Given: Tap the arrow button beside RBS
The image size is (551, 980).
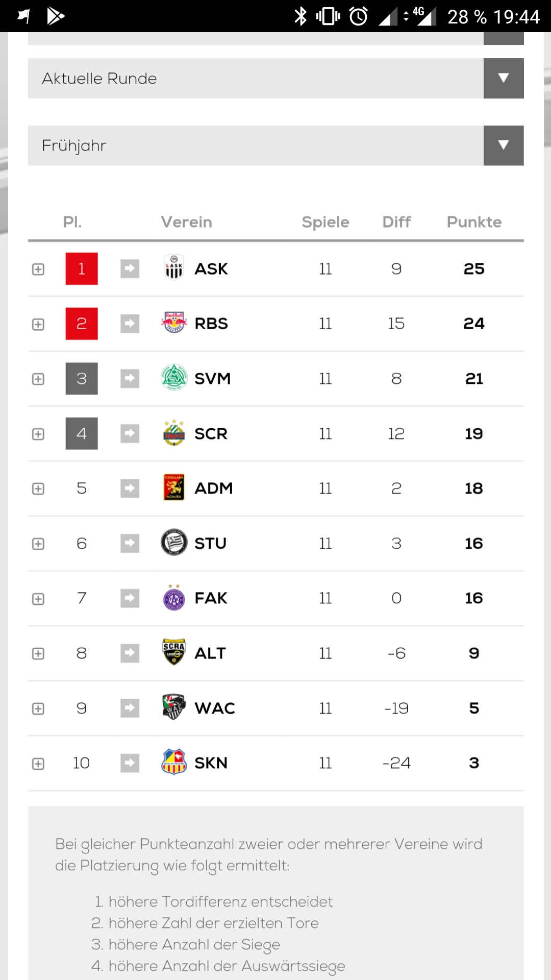Looking at the screenshot, I should (130, 323).
